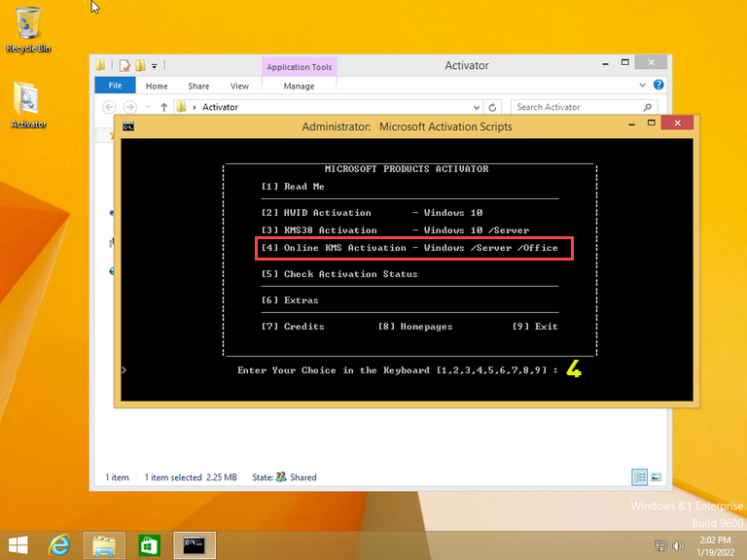The height and width of the screenshot is (560, 747).
Task: Expand the breadcrumb arrow before Activator
Action: [195, 108]
